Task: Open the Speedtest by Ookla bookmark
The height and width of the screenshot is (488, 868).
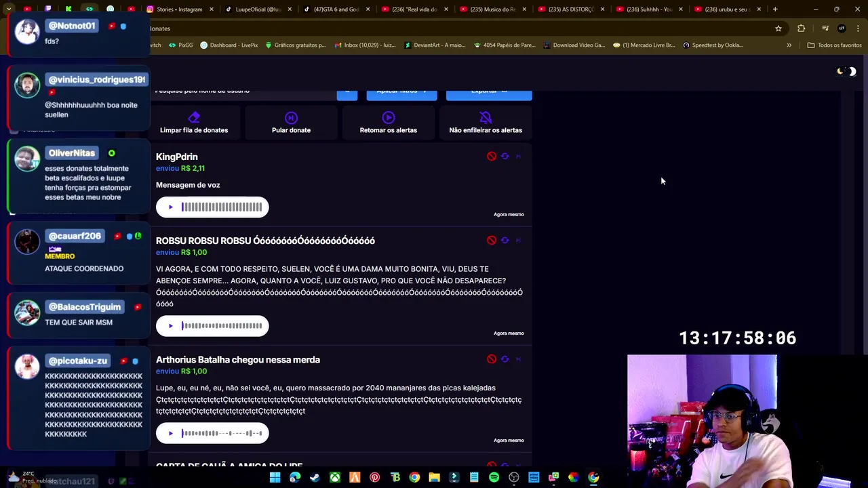Action: click(x=713, y=45)
